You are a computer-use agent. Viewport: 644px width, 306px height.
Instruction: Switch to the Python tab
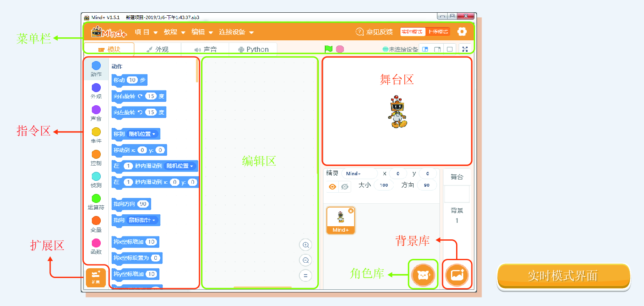tap(253, 49)
